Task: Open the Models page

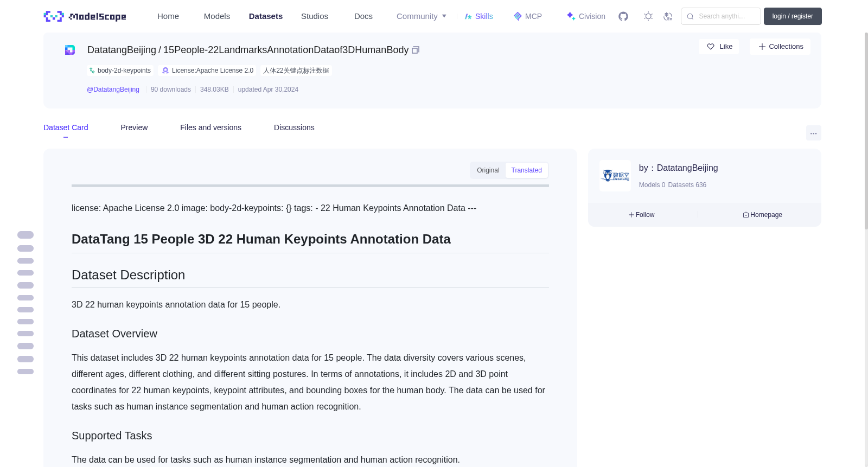Action: tap(217, 16)
